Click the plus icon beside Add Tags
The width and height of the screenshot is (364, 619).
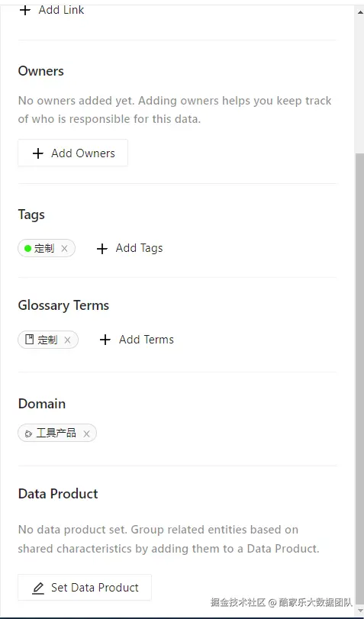101,249
